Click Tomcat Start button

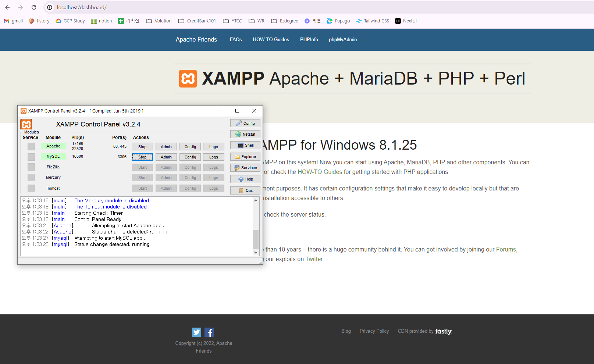coord(142,188)
